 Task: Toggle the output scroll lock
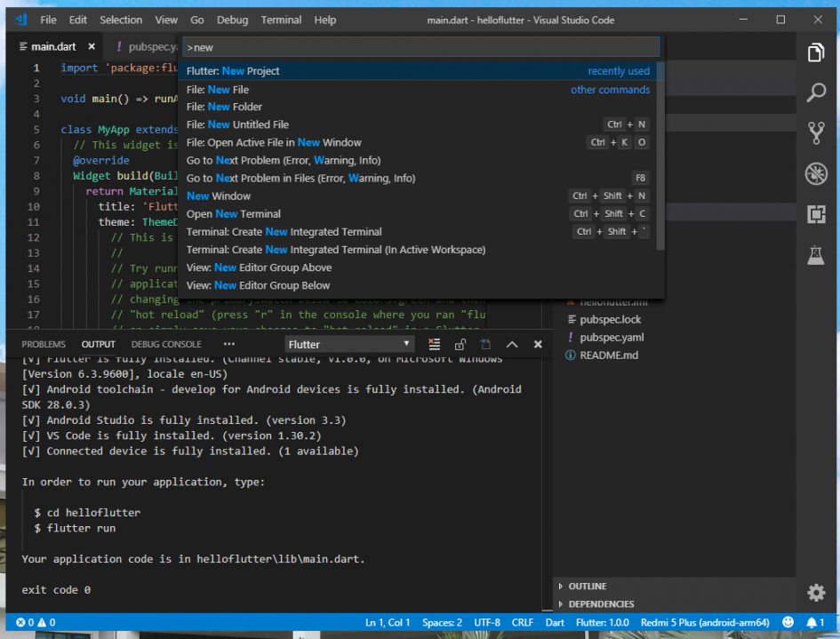(460, 345)
